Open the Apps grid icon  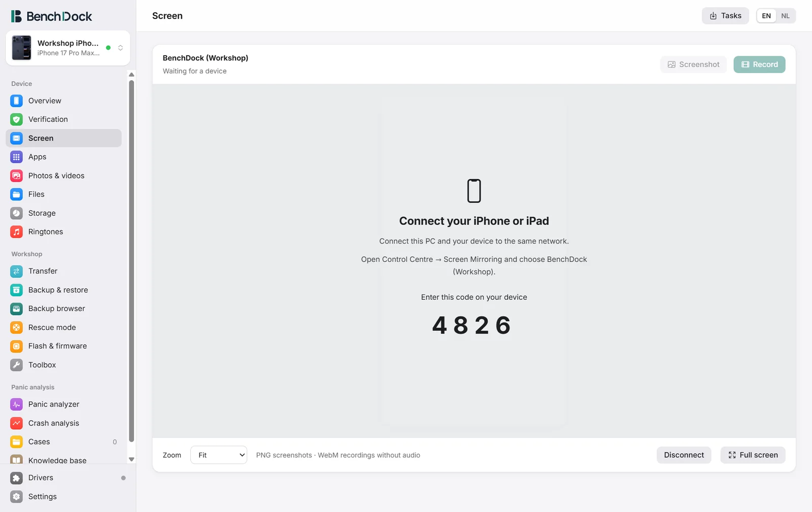pyautogui.click(x=17, y=157)
